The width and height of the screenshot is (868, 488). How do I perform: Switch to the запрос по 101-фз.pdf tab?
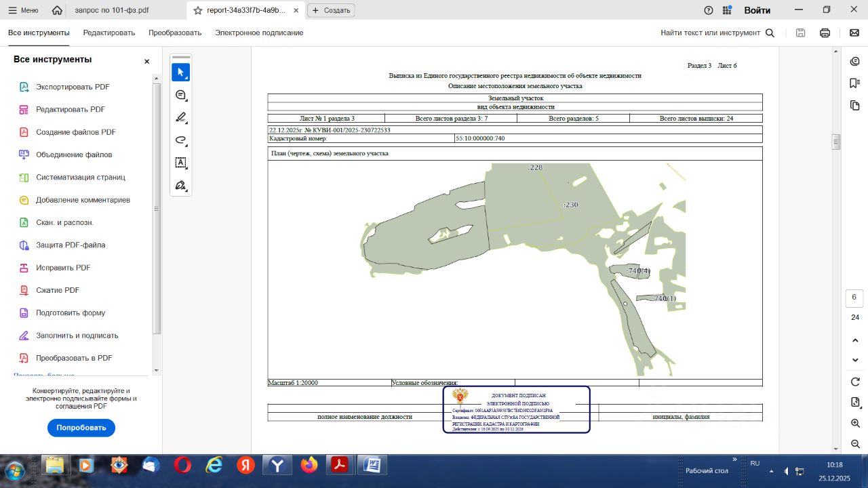click(111, 10)
